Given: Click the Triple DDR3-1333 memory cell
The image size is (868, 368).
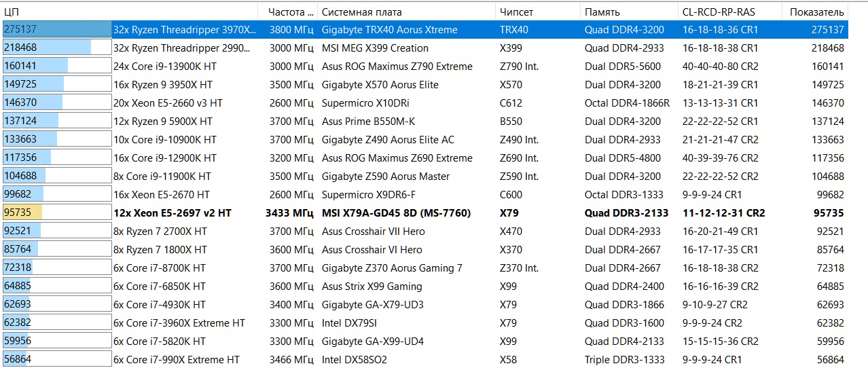Looking at the screenshot, I should pos(624,360).
